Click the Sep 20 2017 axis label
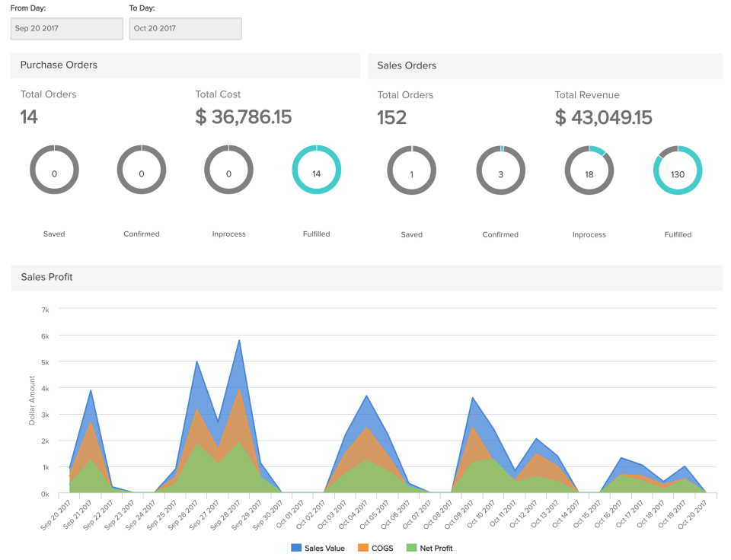 point(56,515)
